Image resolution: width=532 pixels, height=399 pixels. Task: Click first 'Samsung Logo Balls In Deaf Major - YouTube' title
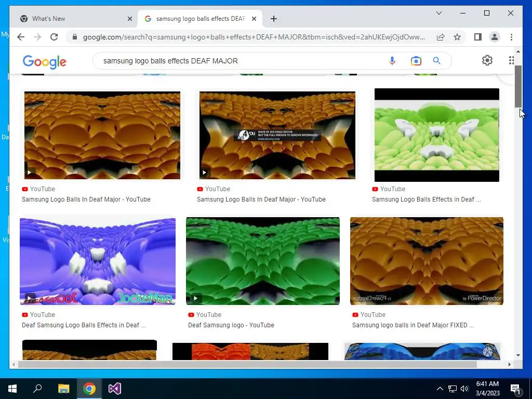click(86, 199)
